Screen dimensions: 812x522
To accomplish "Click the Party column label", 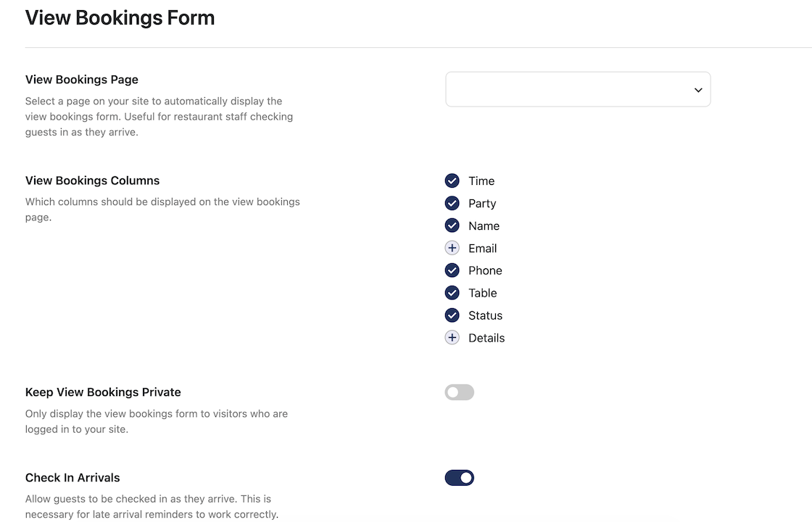I will [482, 204].
